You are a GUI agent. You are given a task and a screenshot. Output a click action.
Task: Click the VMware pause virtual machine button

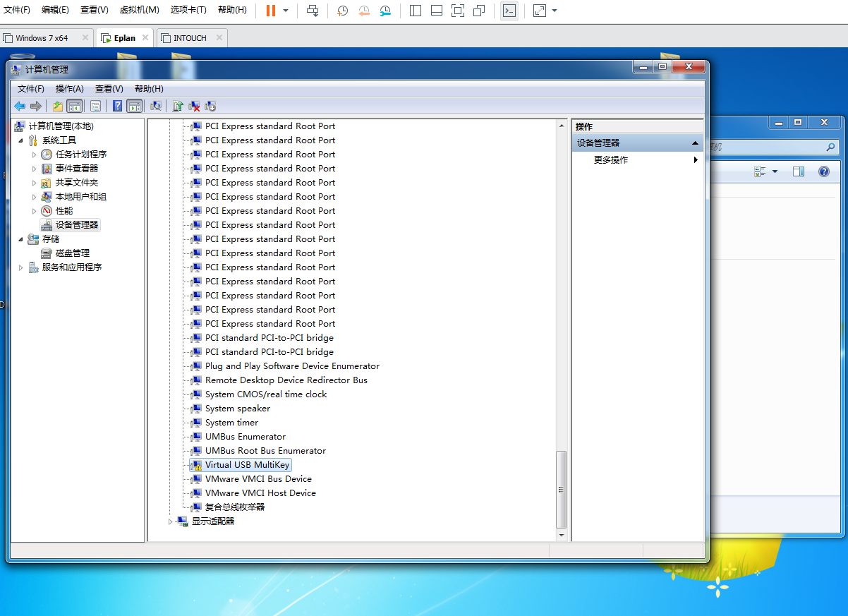click(271, 11)
